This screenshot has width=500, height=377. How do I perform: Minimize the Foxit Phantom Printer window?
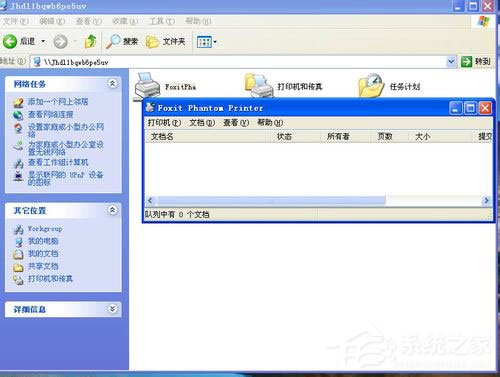(x=455, y=108)
